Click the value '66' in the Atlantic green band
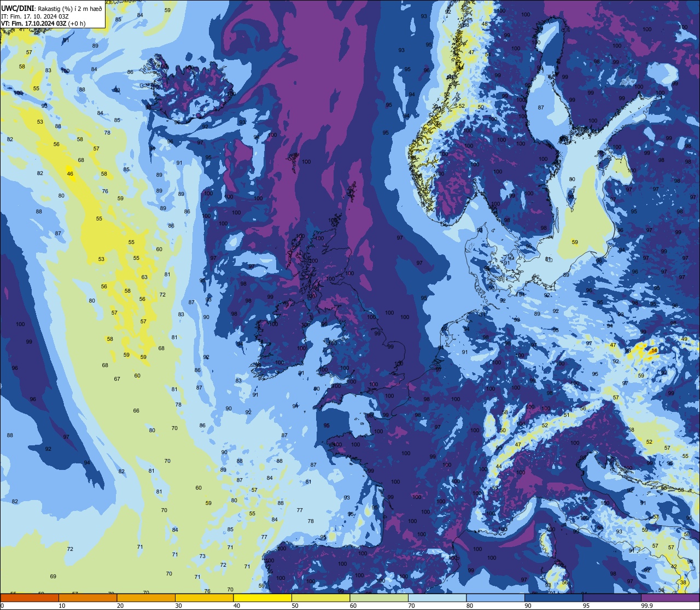The width and height of the screenshot is (700, 610). click(136, 410)
